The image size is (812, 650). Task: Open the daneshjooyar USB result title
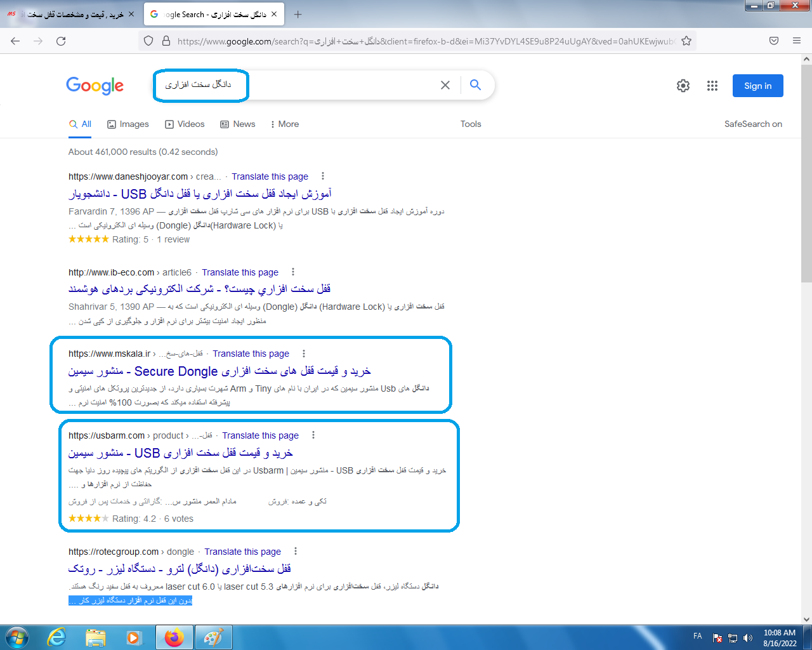pos(200,194)
